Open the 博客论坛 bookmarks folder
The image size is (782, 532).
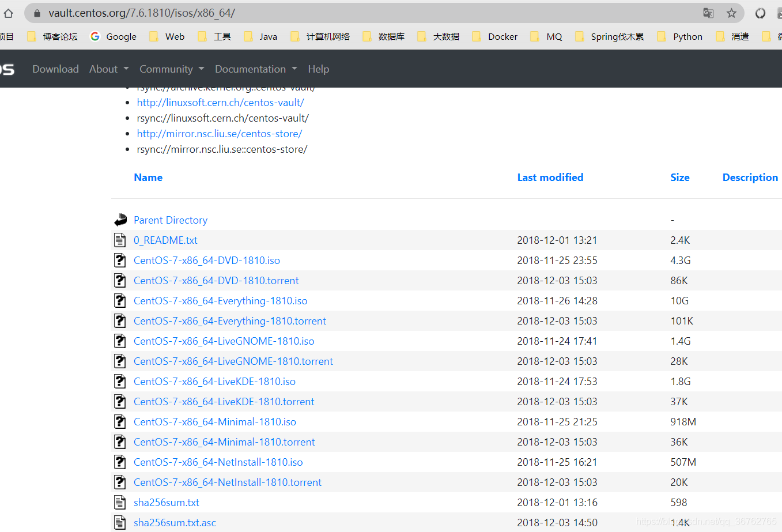[x=52, y=36]
